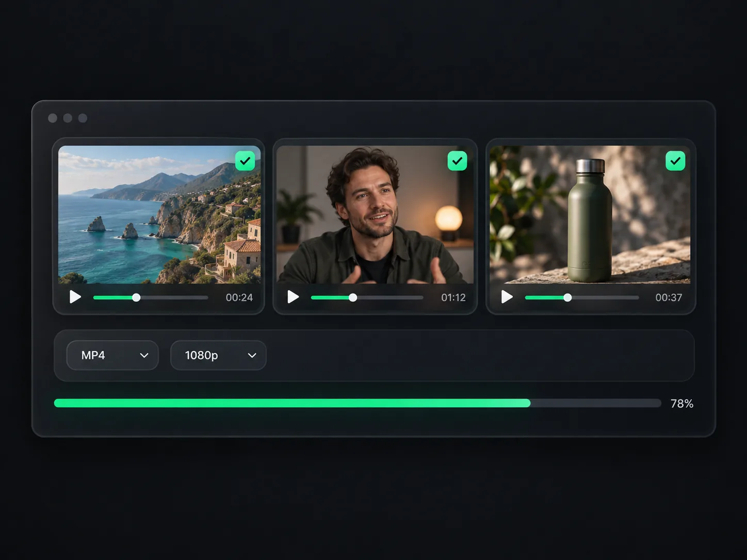Click the export progress bar

click(x=358, y=403)
